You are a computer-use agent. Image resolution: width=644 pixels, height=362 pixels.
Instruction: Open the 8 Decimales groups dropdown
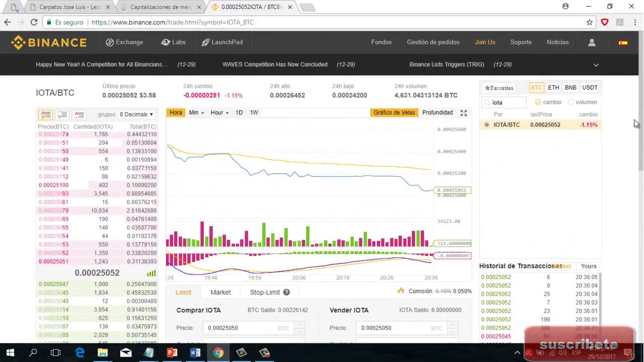(x=136, y=115)
